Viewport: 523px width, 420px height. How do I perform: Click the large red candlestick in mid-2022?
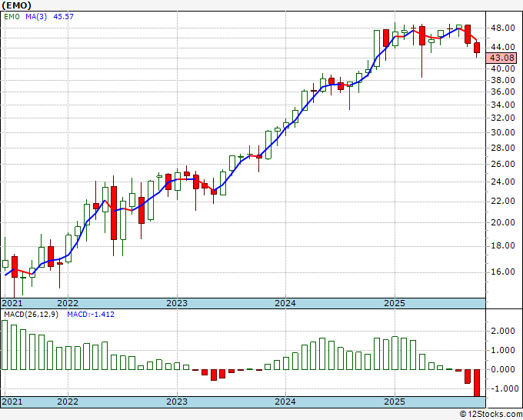[x=114, y=213]
